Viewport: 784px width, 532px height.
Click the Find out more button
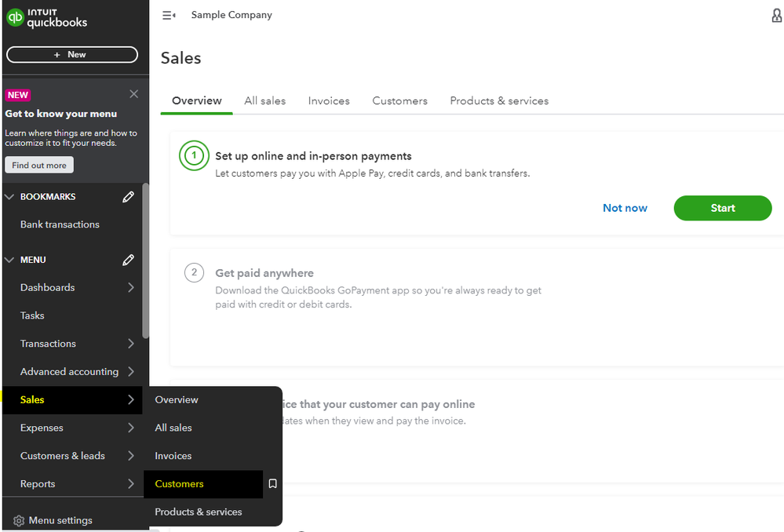pos(39,165)
